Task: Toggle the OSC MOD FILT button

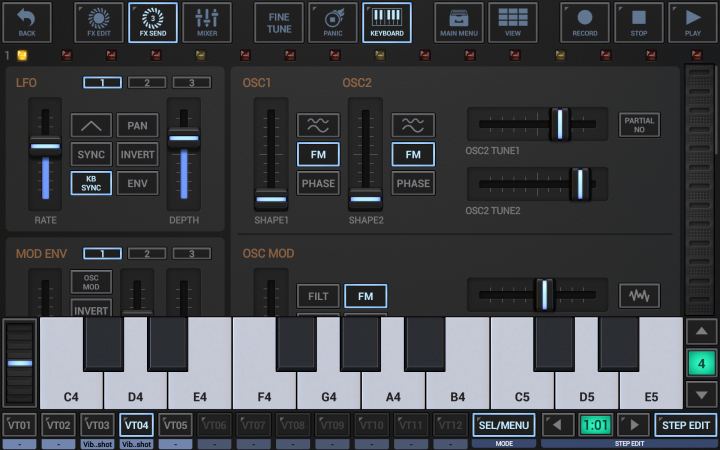Action: tap(318, 296)
